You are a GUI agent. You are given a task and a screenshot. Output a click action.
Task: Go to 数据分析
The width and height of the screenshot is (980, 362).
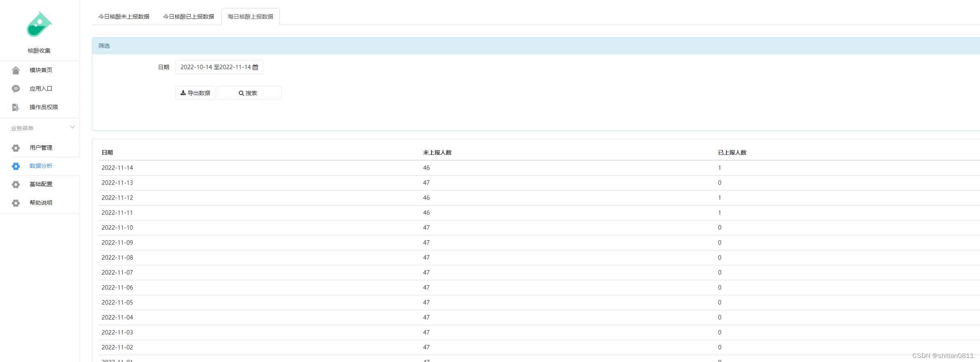(x=41, y=166)
